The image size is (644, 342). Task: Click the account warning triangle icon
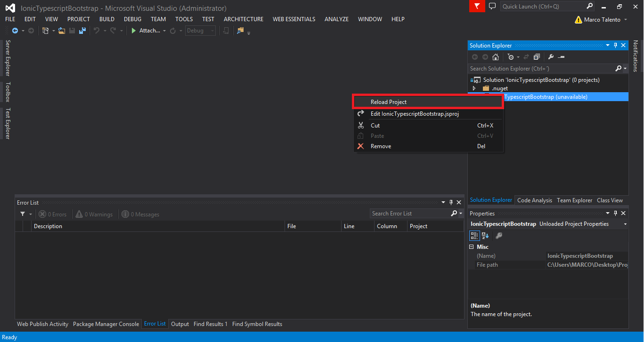pyautogui.click(x=579, y=20)
